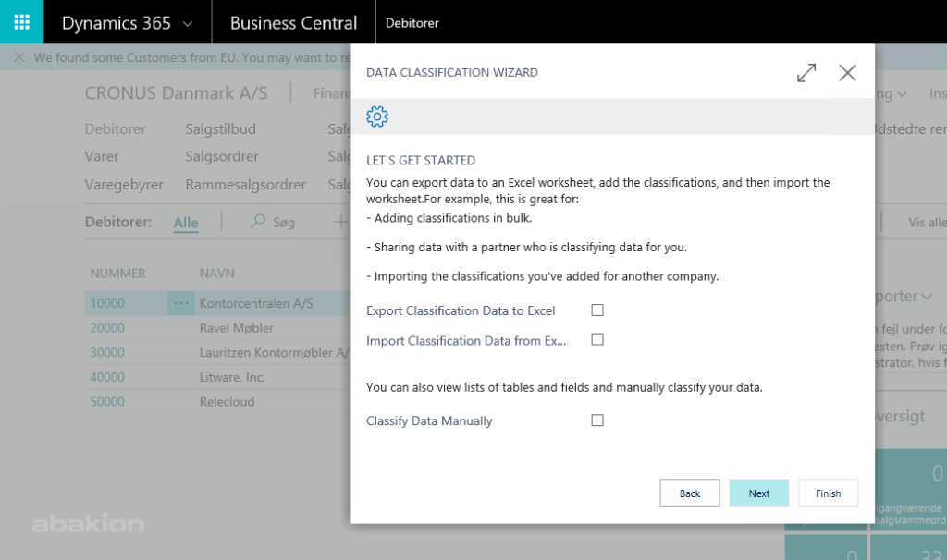This screenshot has height=560, width=947.
Task: Click CRONUS Danmark A/S company name
Action: [x=176, y=93]
